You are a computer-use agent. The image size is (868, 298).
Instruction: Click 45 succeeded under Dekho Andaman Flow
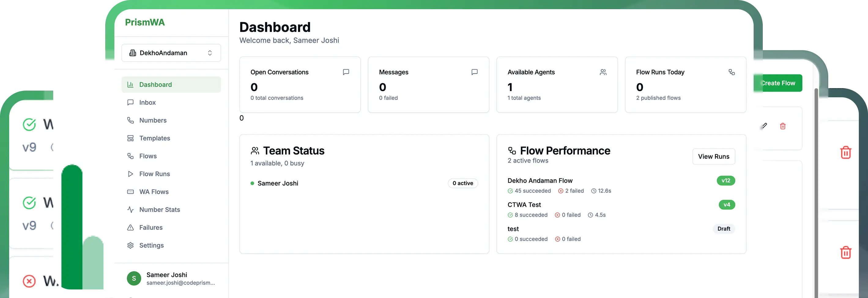529,191
